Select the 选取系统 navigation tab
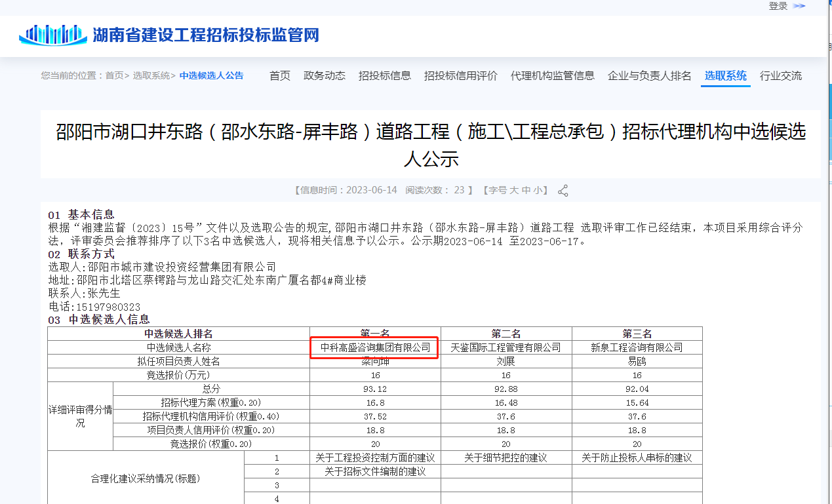This screenshot has width=832, height=504. 726,76
